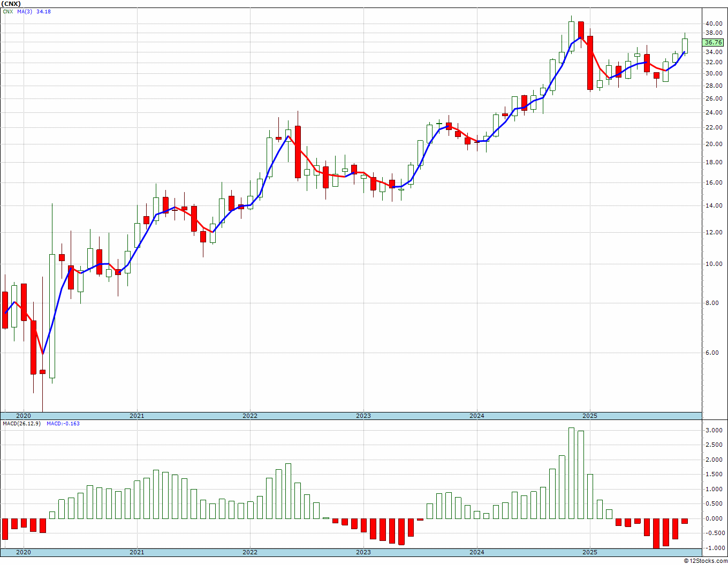The width and height of the screenshot is (728, 565).
Task: Select the "8.00" price axis label
Action: click(712, 303)
